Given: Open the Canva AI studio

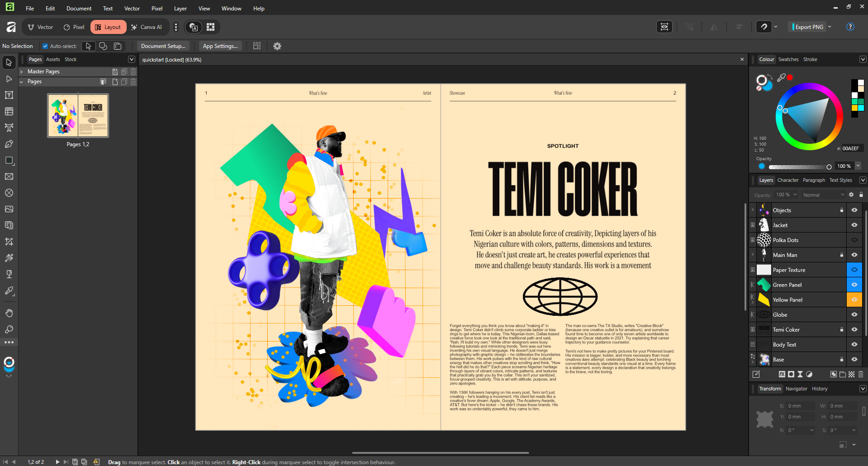Looking at the screenshot, I should [x=147, y=27].
